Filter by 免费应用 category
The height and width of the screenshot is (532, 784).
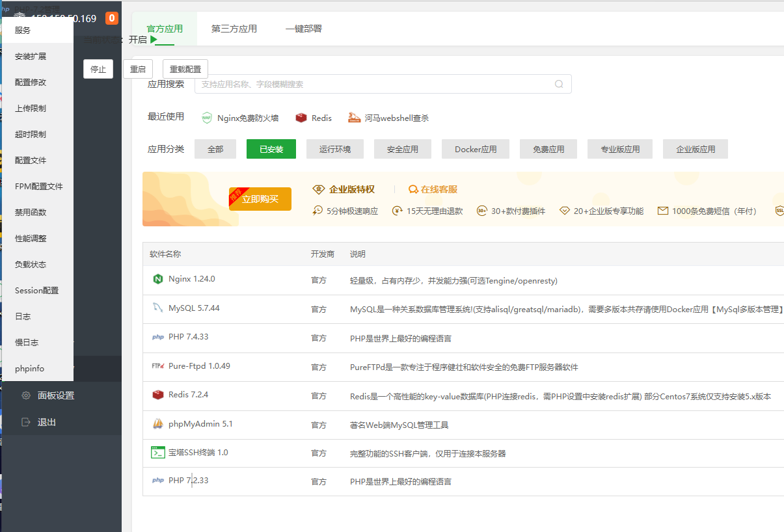(548, 149)
